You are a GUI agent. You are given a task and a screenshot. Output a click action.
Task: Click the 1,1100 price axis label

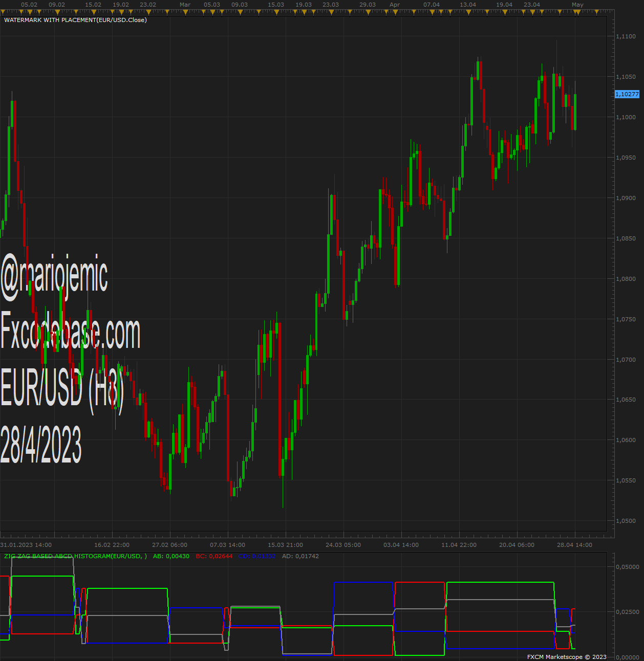626,36
